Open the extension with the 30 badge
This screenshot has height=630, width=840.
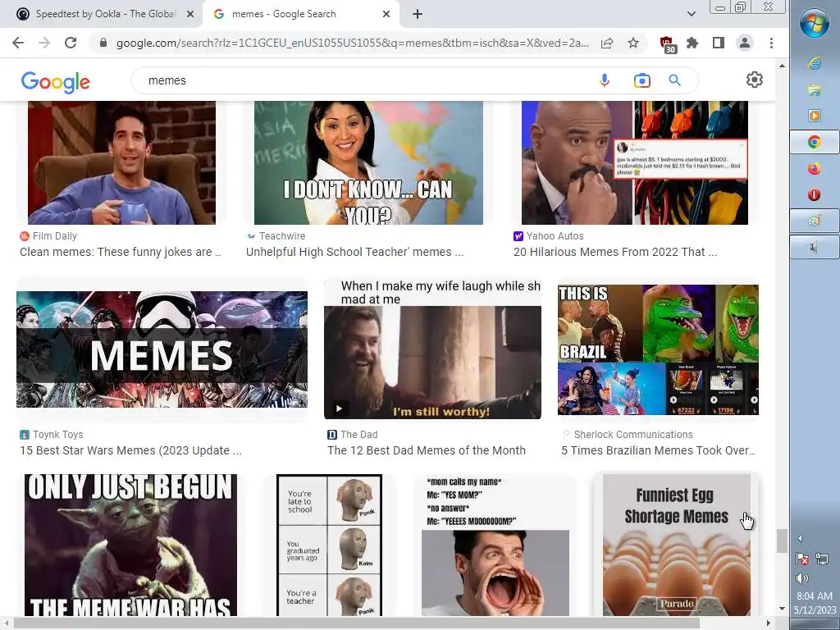668,44
